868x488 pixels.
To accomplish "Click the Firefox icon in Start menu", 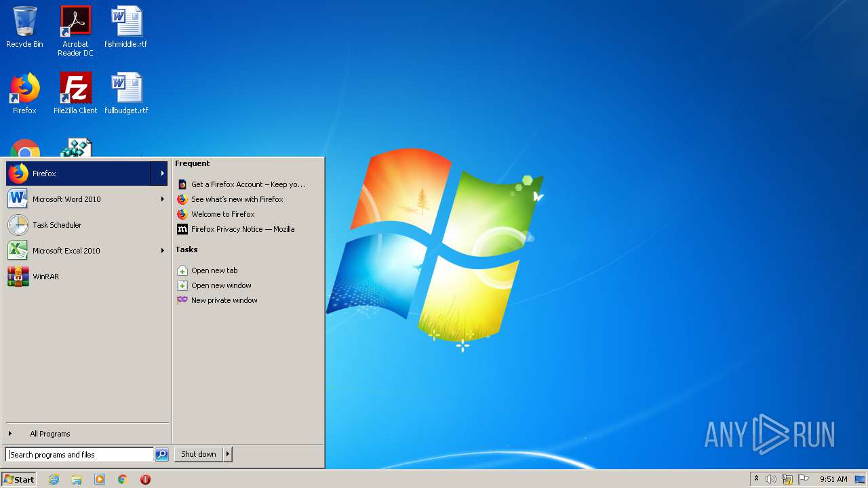I will coord(18,174).
